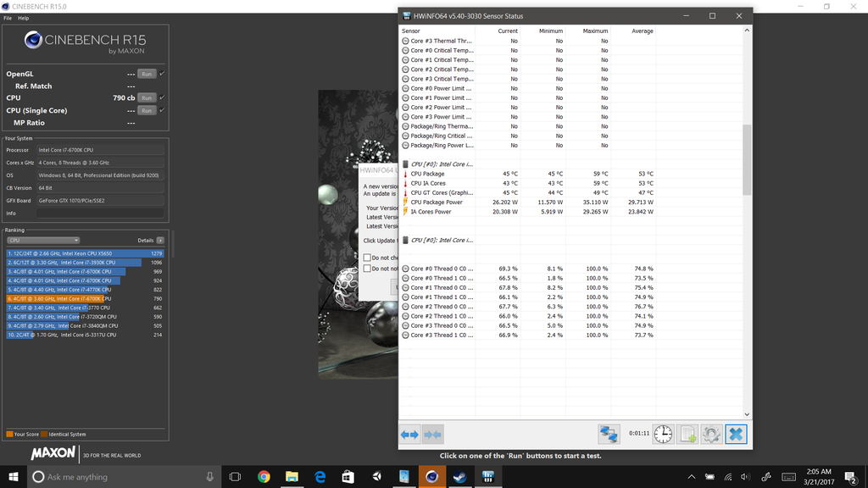Image resolution: width=868 pixels, height=488 pixels.
Task: Switch to HWiNFO via its taskbar icon
Action: (x=487, y=476)
